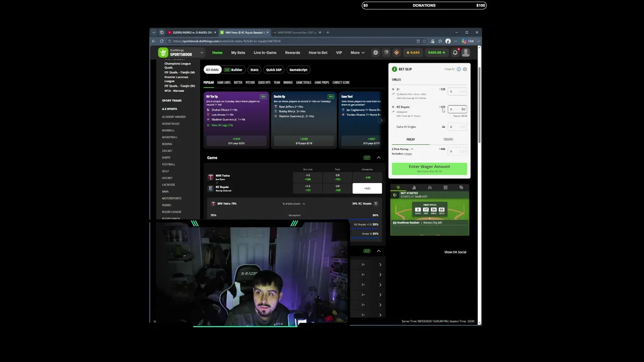644x362 pixels.
Task: Switch to the Parlay tab in bet slip
Action: tap(411, 139)
